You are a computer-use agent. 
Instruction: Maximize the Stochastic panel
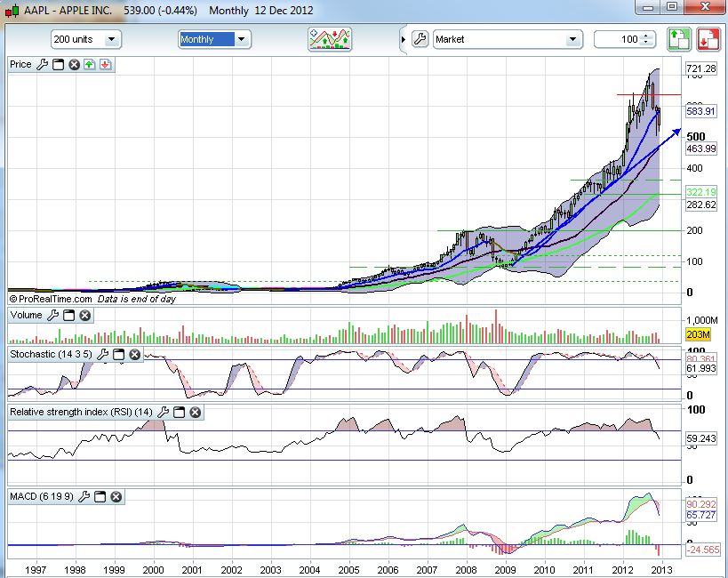point(119,355)
